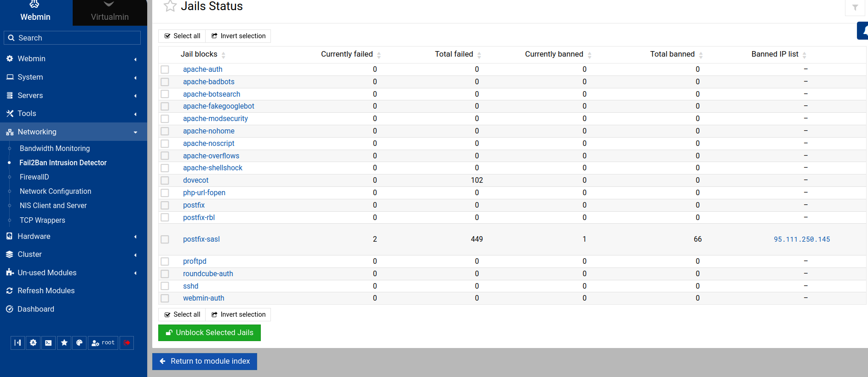This screenshot has height=377, width=868.
Task: Star the Jails Status page as favorite
Action: tap(170, 6)
